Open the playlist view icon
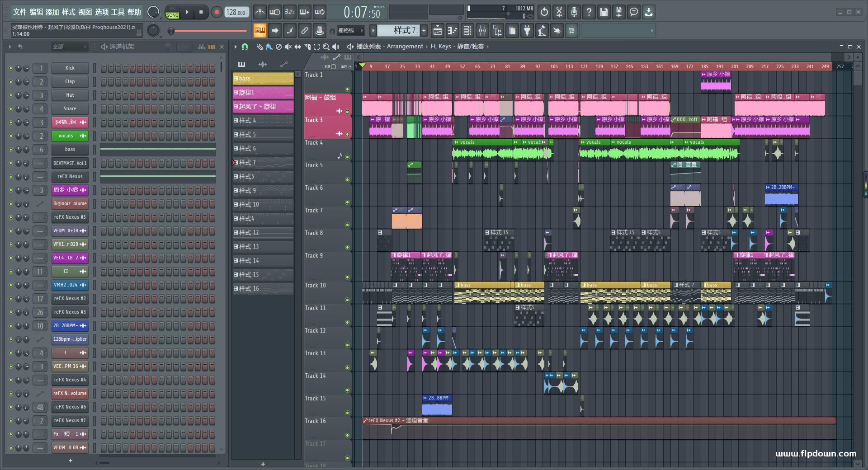 (438, 31)
